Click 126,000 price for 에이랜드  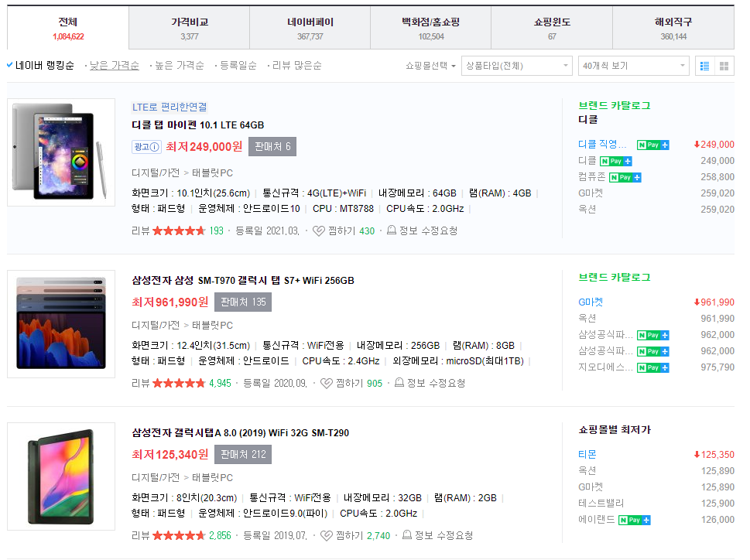point(717,520)
